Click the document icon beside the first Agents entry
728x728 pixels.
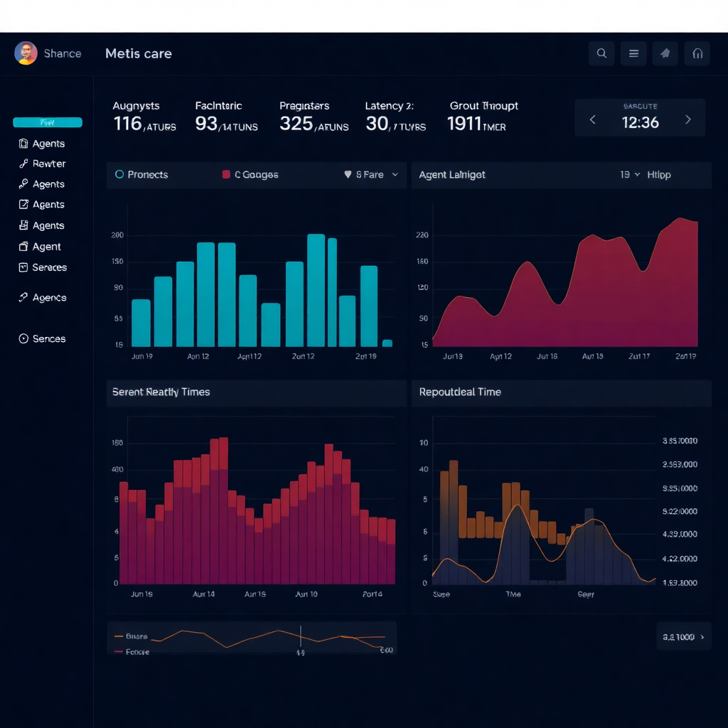coord(23,143)
